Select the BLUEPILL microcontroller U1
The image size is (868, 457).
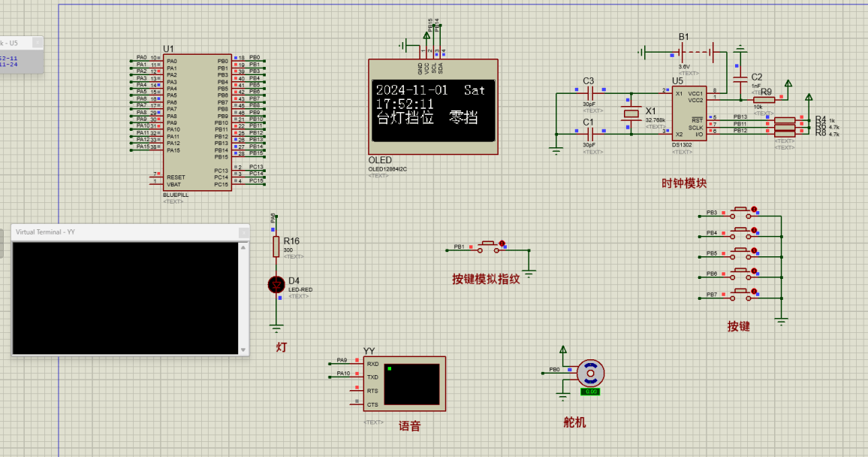(x=197, y=120)
